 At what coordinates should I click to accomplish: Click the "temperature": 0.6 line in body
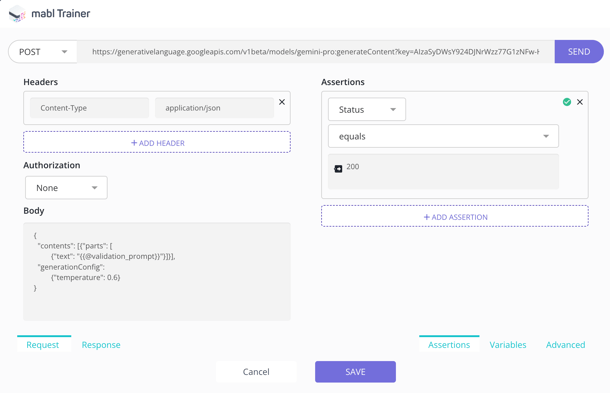86,277
